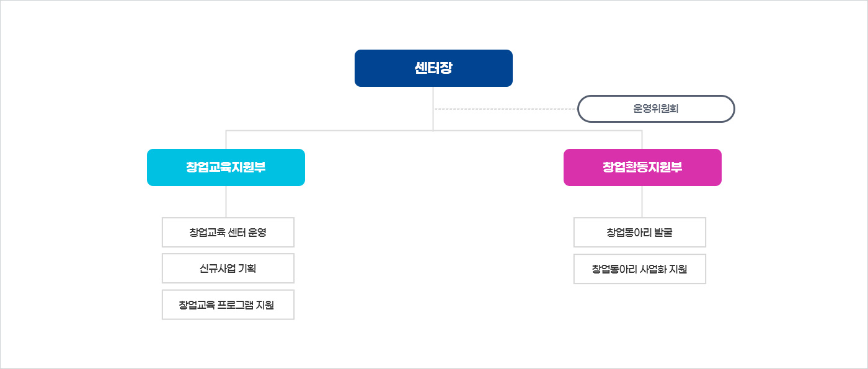Click the connector corner above 창업교육지원부

point(226,131)
